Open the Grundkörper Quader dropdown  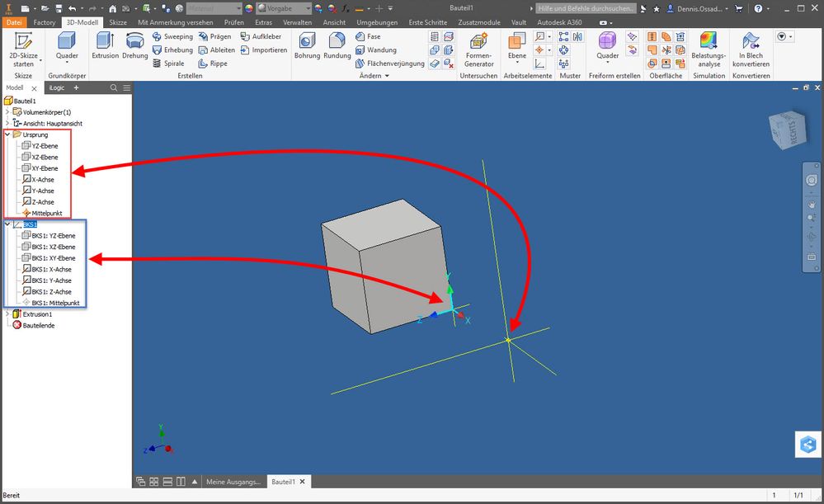tap(67, 63)
